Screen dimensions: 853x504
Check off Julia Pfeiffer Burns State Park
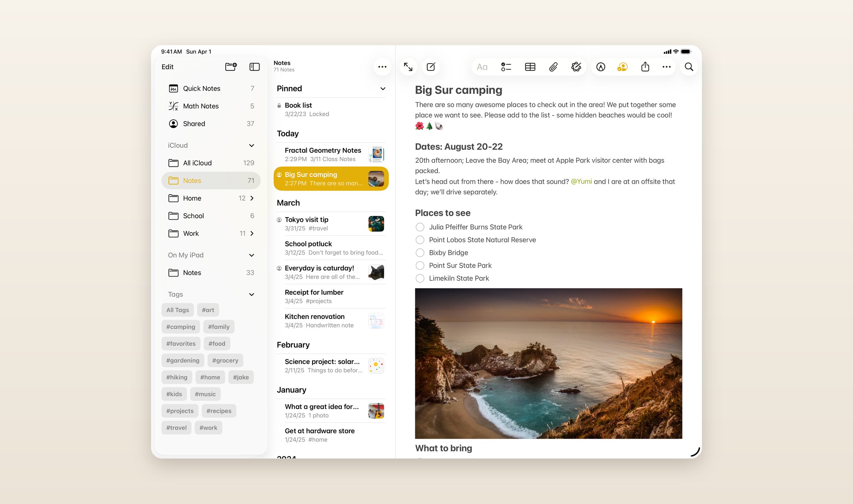420,227
